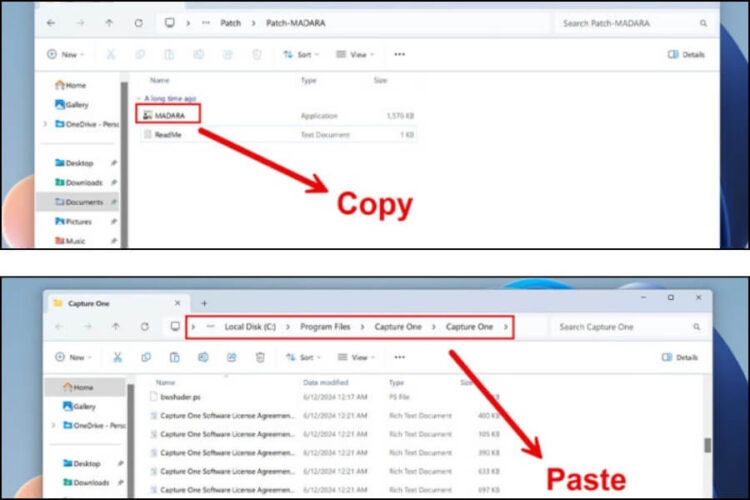This screenshot has height=500, width=750.
Task: Click the Delete trash icon in Patch-MADARA toolbar
Action: click(x=257, y=55)
